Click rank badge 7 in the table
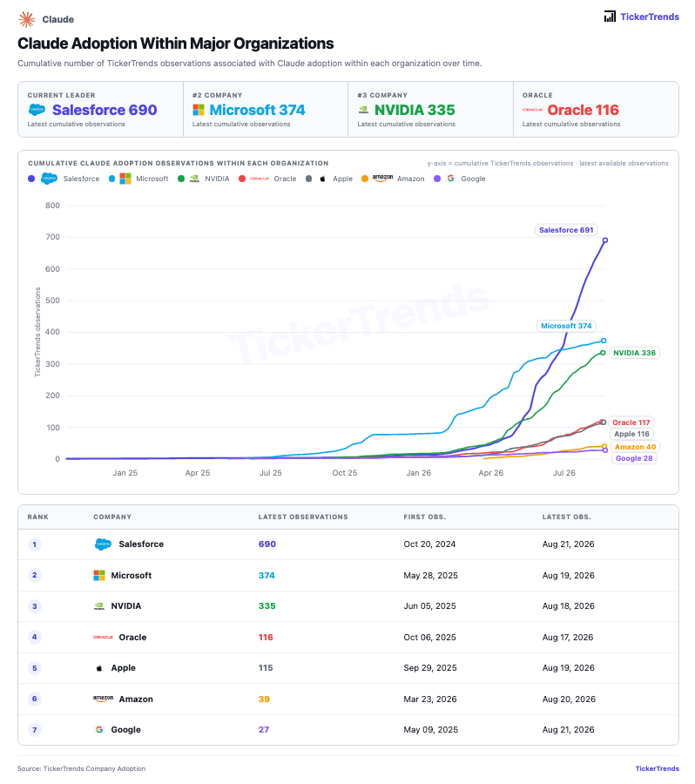The height and width of the screenshot is (784, 695). click(35, 730)
